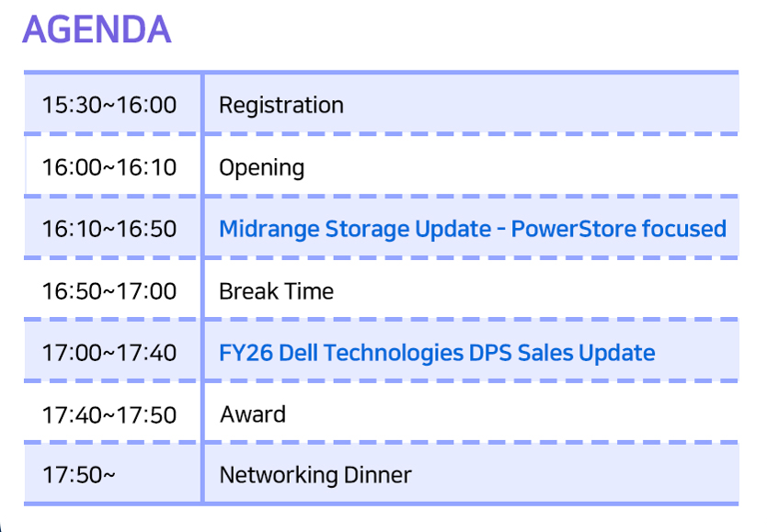Click the 17:00~17:40 time cell
The height and width of the screenshot is (532, 767).
pos(109,353)
